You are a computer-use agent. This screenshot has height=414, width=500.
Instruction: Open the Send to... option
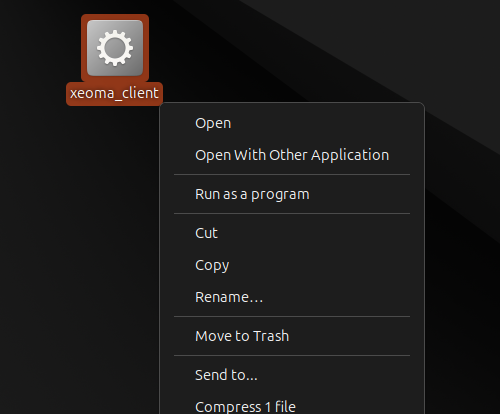coord(292,375)
